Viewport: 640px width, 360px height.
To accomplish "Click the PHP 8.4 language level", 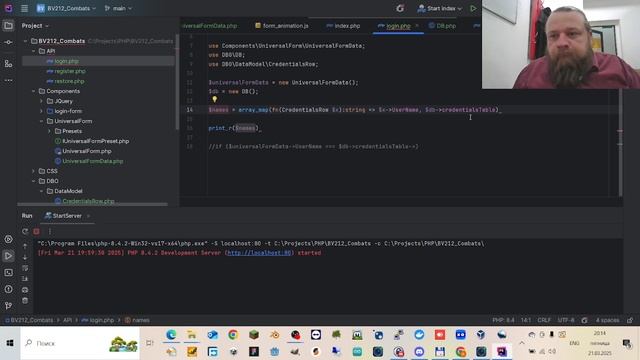I will point(503,320).
